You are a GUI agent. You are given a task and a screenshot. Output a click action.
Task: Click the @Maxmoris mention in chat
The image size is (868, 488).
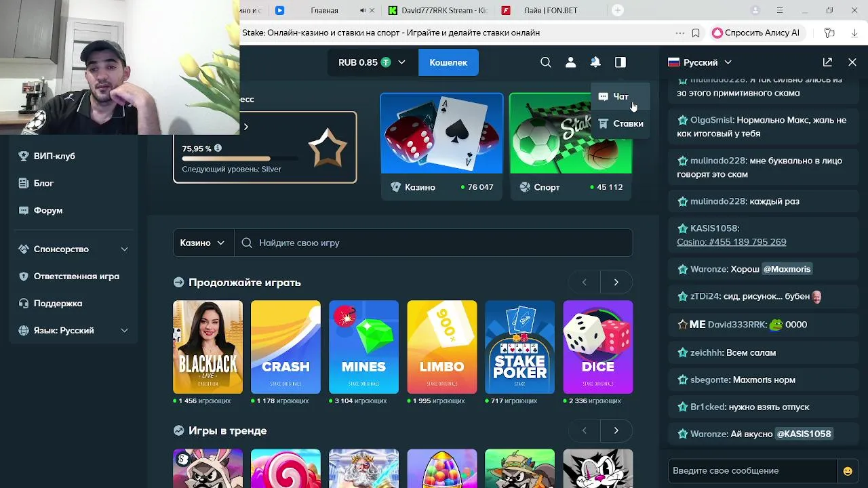(787, 269)
